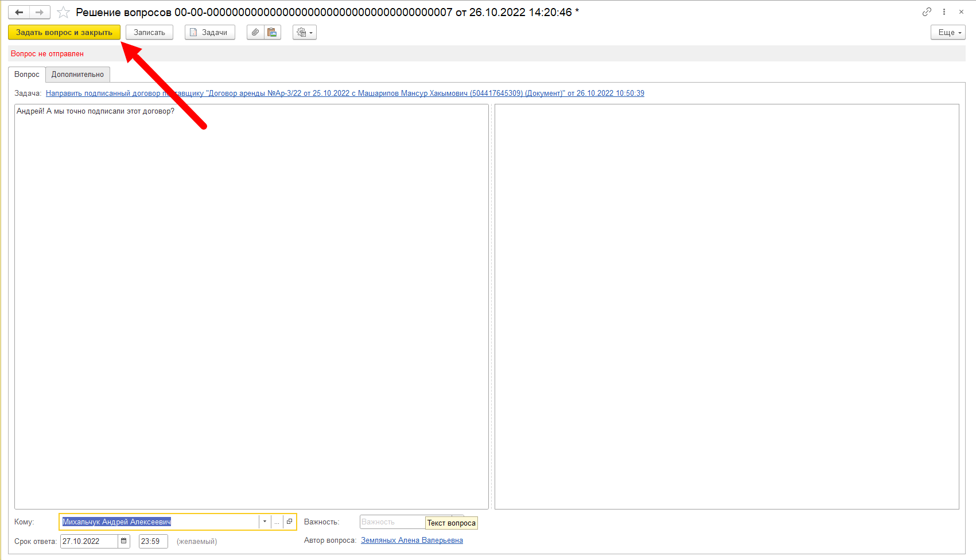This screenshot has width=976, height=560.
Task: Click the ellipsis select button in Кому field
Action: point(277,522)
